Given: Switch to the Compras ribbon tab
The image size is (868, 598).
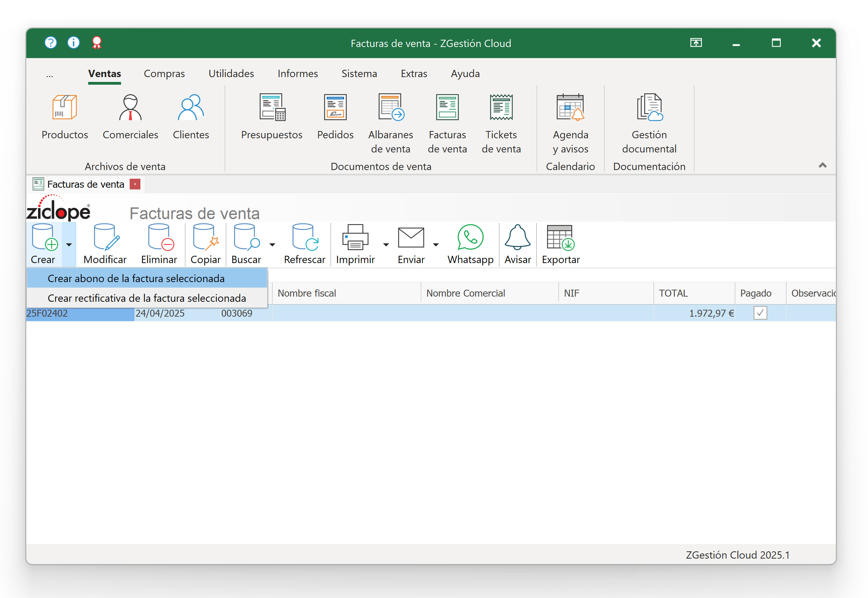Looking at the screenshot, I should click(x=165, y=74).
